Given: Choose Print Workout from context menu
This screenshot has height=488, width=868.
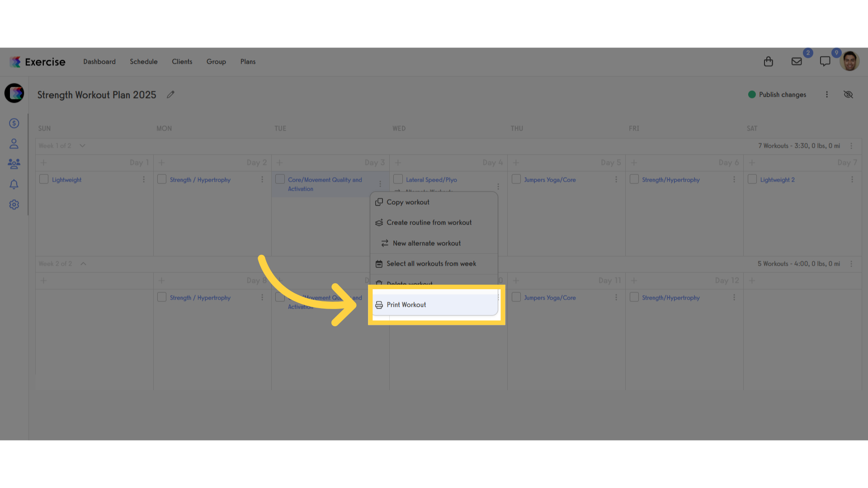Looking at the screenshot, I should [434, 305].
